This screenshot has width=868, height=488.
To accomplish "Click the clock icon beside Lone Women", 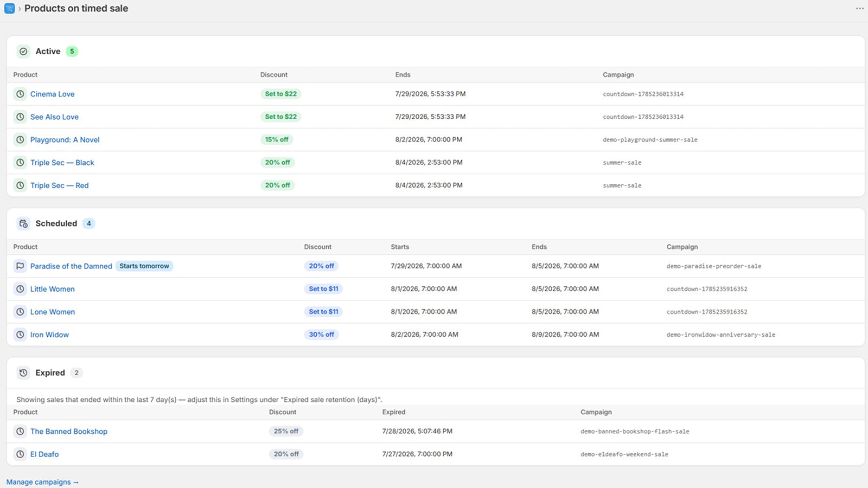I will (20, 312).
